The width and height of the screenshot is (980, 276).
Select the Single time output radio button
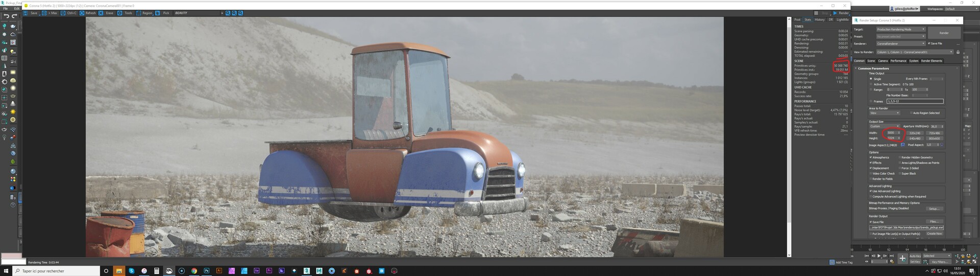pos(871,79)
